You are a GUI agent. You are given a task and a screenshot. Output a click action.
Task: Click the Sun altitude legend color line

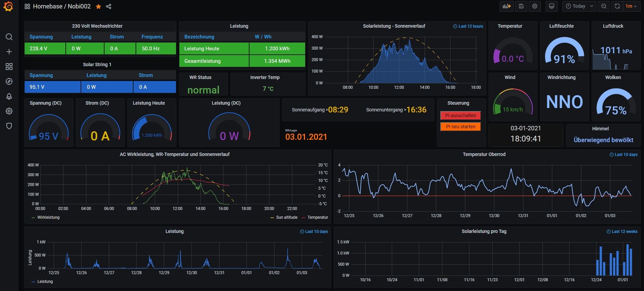[x=272, y=218]
